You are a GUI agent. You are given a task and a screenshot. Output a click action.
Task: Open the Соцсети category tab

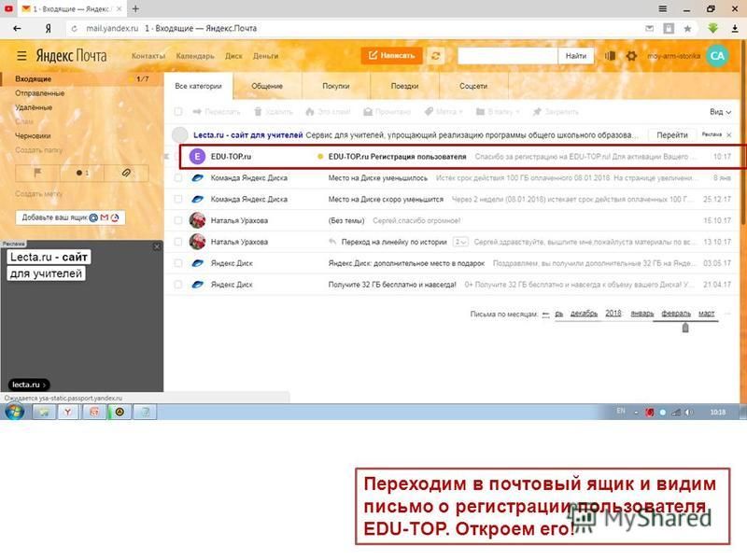pos(473,86)
